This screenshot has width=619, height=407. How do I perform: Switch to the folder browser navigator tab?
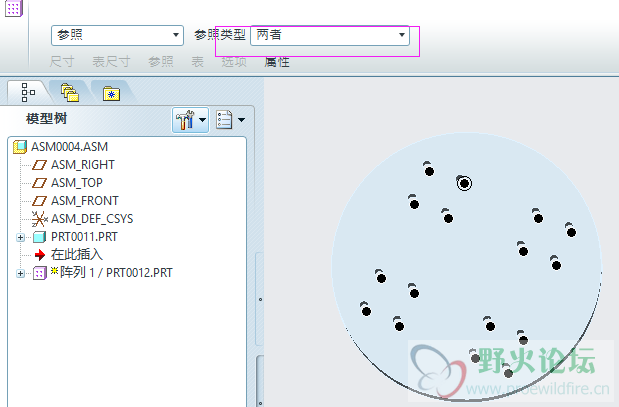click(x=70, y=92)
